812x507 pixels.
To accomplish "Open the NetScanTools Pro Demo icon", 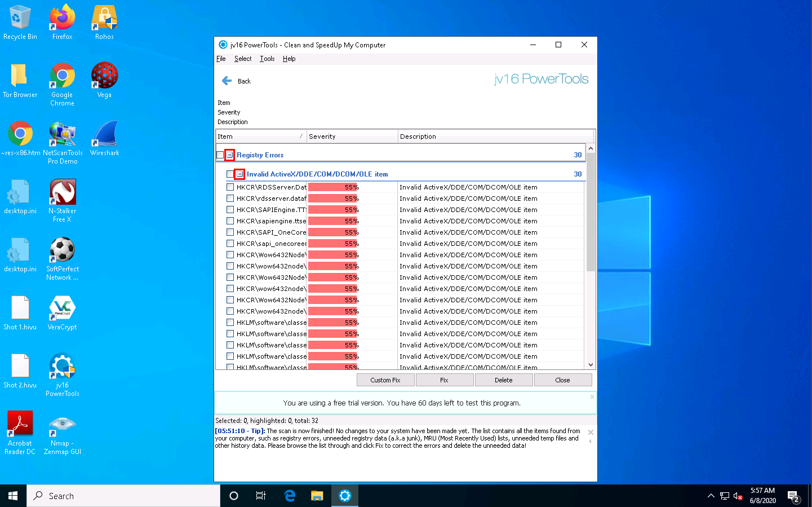I will click(x=63, y=143).
